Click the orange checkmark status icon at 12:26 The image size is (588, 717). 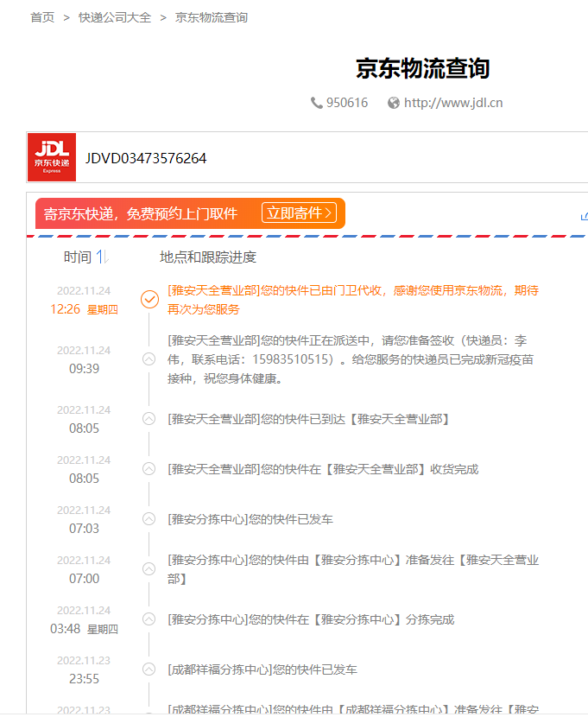tap(149, 300)
